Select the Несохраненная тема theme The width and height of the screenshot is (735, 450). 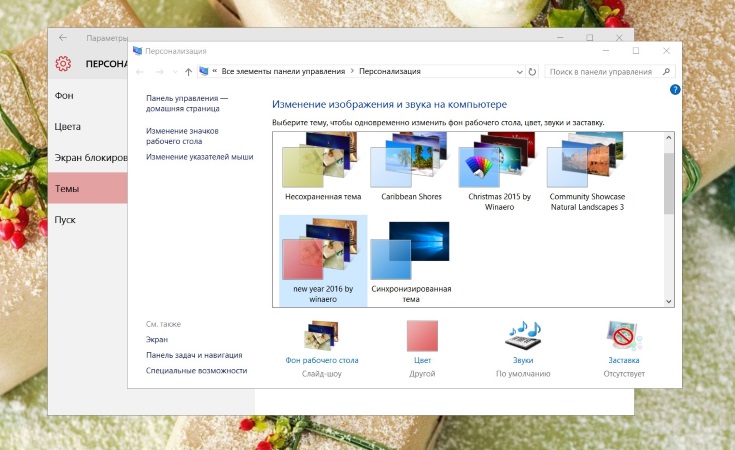[323, 168]
